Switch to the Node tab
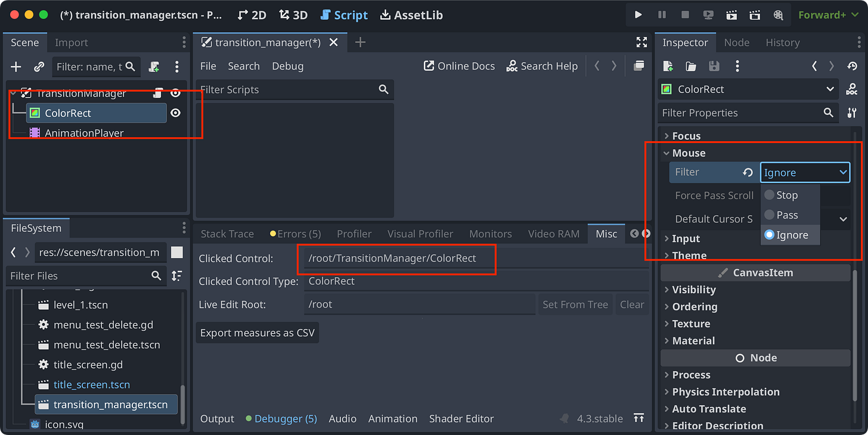Screen dimensions: 868x435 (x=737, y=42)
